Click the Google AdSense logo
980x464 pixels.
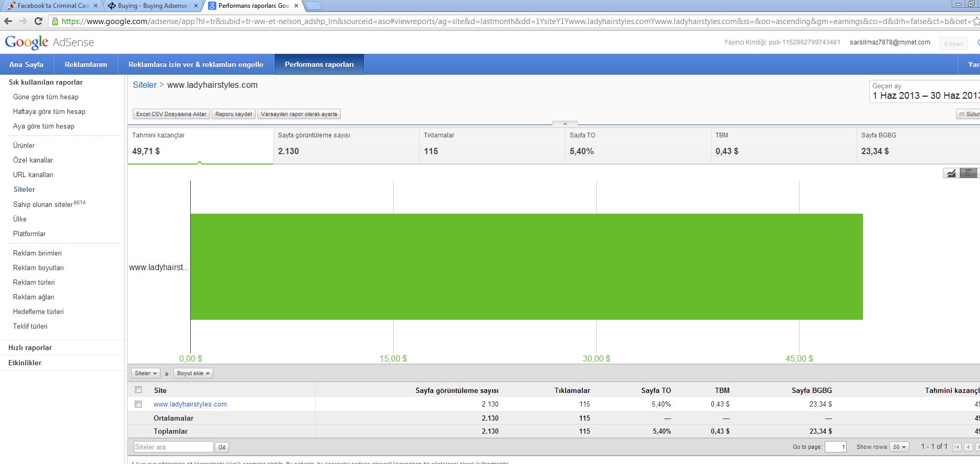click(50, 42)
